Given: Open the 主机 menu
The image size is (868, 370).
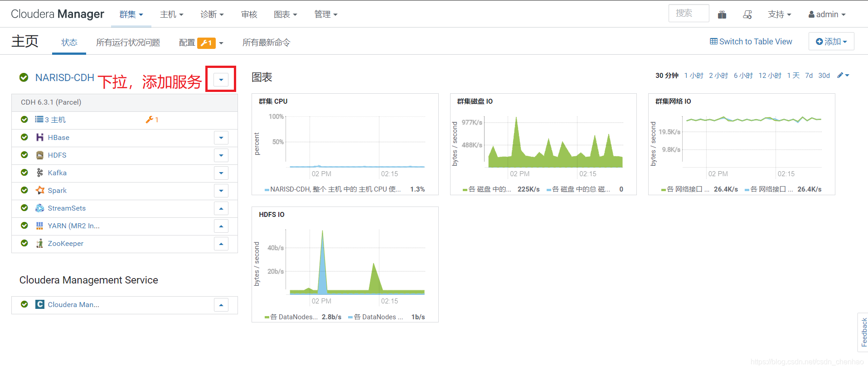Looking at the screenshot, I should coord(172,14).
